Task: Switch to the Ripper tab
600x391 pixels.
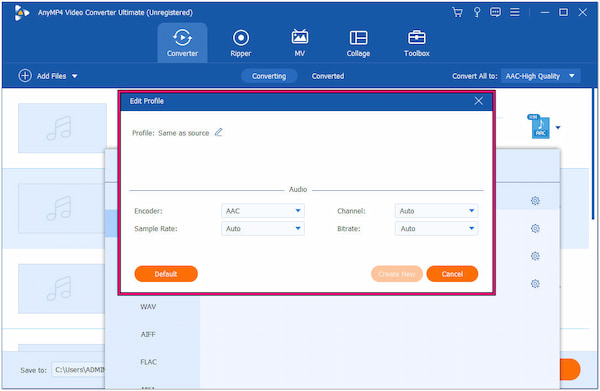Action: [241, 43]
